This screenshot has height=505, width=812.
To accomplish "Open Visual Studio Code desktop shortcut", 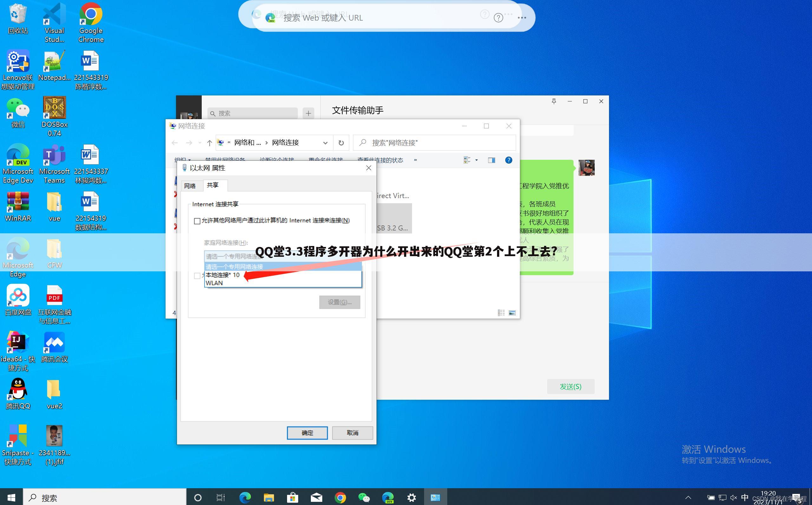I will [54, 23].
